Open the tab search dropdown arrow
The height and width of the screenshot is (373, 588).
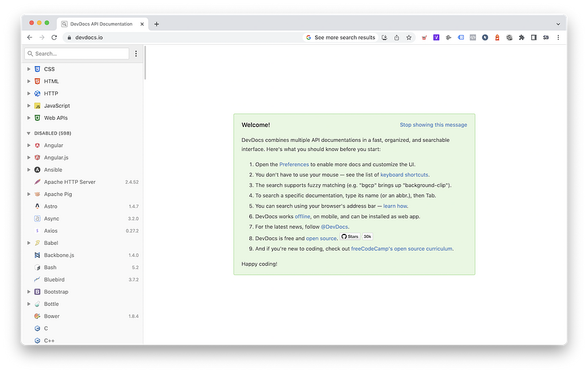[558, 24]
